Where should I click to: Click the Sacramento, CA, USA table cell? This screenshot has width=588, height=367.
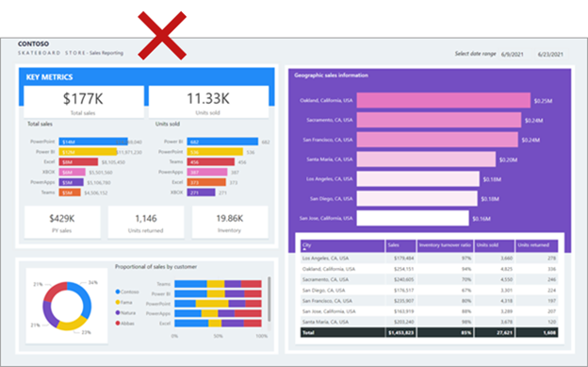[342, 279]
